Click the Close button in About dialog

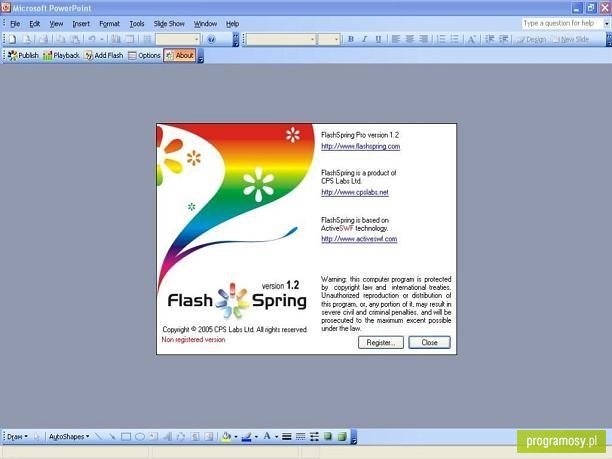click(429, 342)
